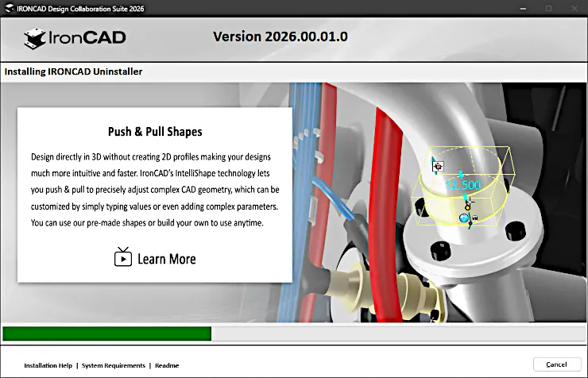Click the Push & Pull Shapes heading
The height and width of the screenshot is (378, 588).
click(x=155, y=132)
